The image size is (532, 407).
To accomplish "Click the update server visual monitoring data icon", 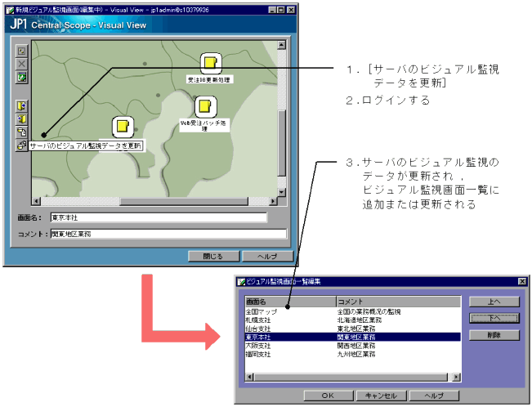I will tap(22, 145).
